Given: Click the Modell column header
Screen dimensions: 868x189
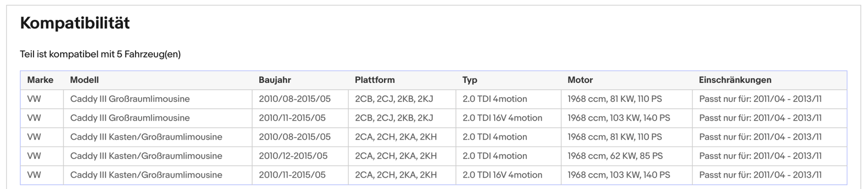Looking at the screenshot, I should coord(84,80).
